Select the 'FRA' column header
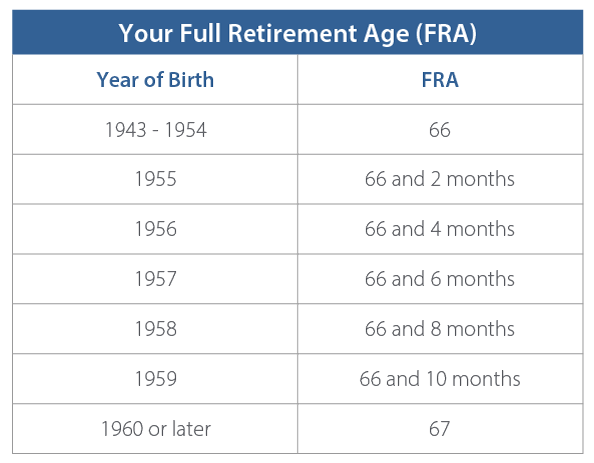Viewport: 594px width, 463px height. click(x=440, y=80)
